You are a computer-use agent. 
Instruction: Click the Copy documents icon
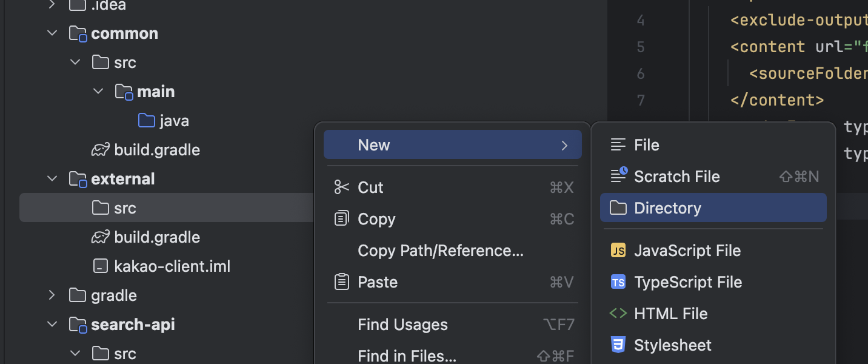click(x=342, y=219)
